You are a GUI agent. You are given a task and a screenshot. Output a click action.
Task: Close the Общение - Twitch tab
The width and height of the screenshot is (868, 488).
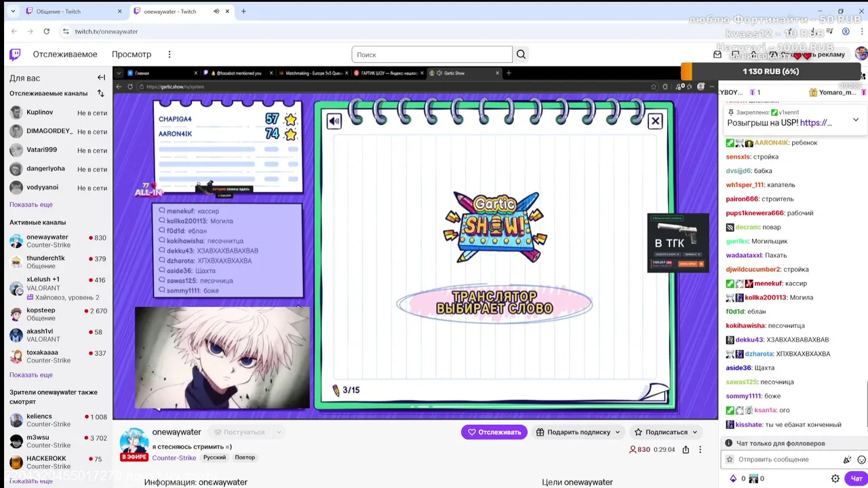[120, 11]
